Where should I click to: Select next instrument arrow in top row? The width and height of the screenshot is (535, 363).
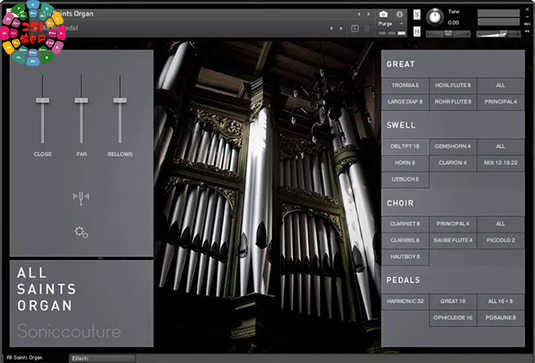(368, 14)
